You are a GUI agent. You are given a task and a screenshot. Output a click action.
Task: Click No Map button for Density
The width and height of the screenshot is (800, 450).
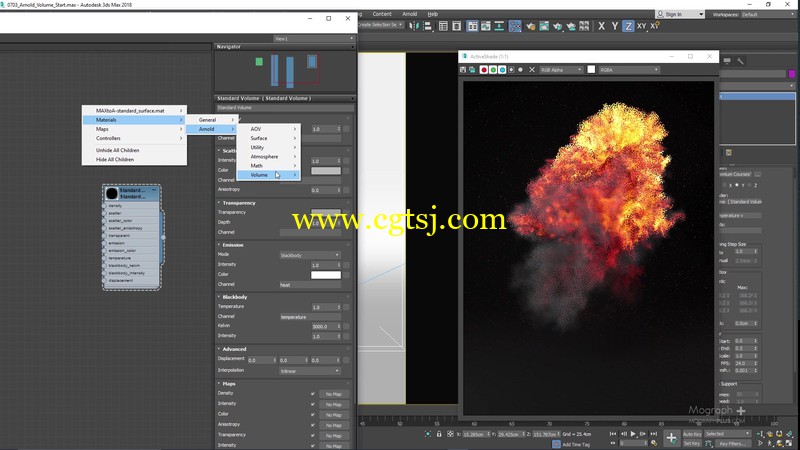tap(334, 394)
